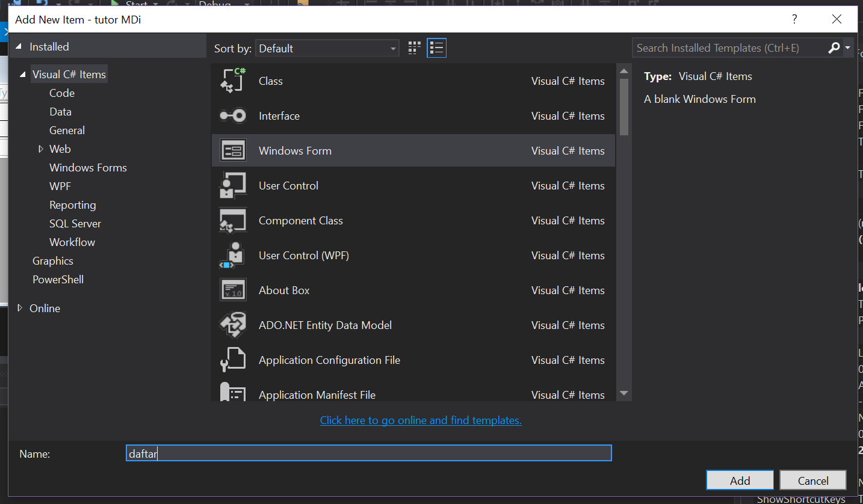Viewport: 863px width, 504px height.
Task: Select the Windows Form row text
Action: point(295,150)
